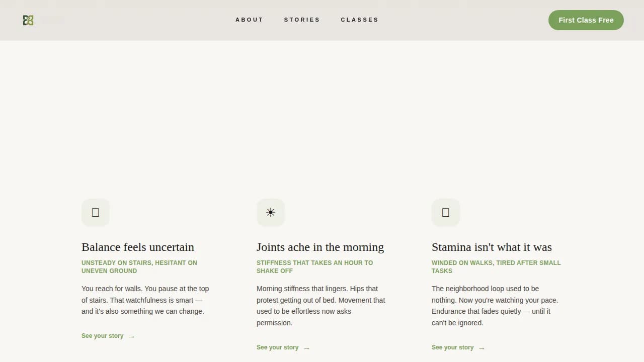Click the sun icon above Joints ache
Screen dimensions: 644x362
tap(271, 213)
